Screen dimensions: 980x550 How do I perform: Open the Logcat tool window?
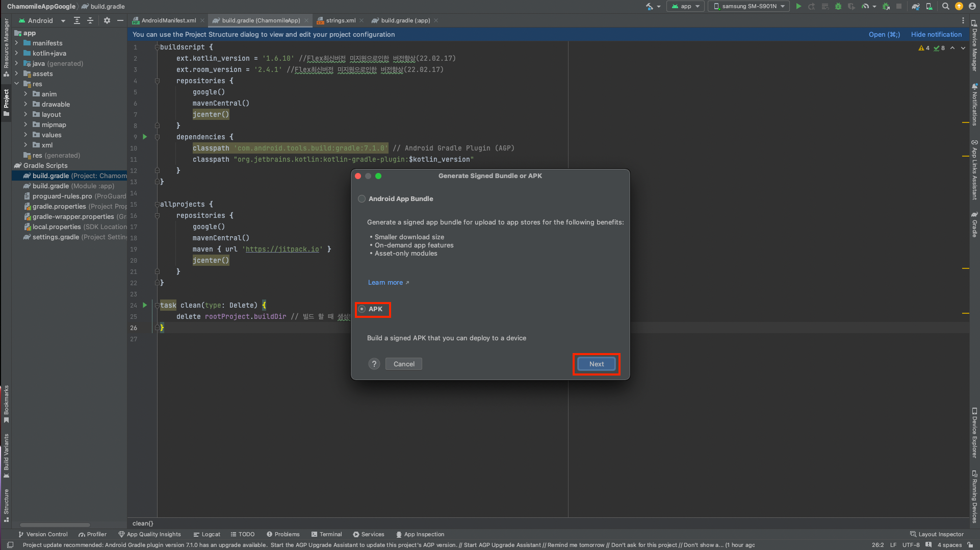[207, 534]
